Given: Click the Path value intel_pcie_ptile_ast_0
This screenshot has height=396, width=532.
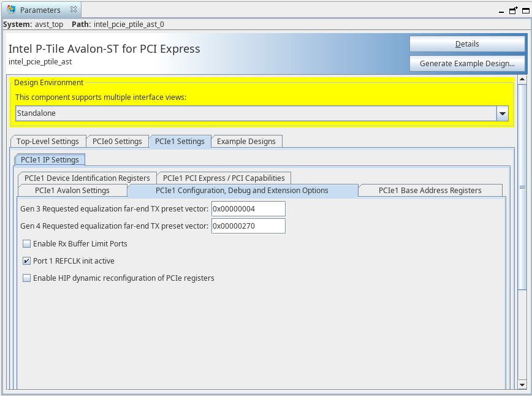Looking at the screenshot, I should (x=129, y=25).
